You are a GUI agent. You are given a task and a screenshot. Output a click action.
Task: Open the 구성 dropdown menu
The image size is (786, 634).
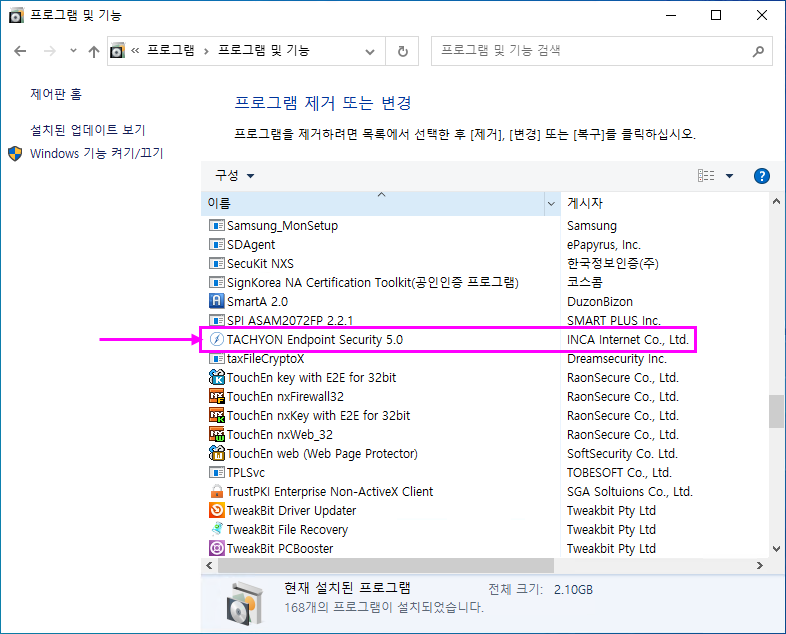tap(235, 175)
